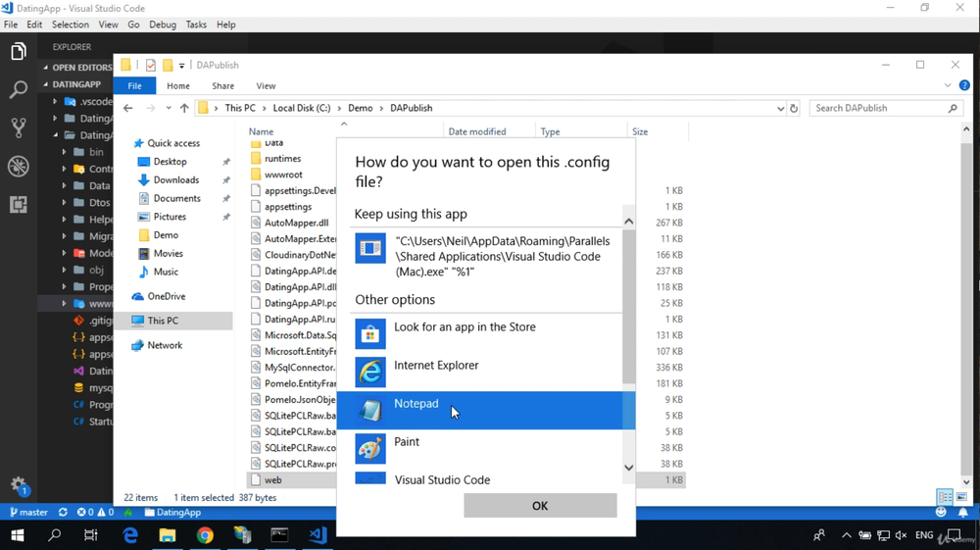
Task: Expand the obj folder in VS Code
Action: (x=65, y=270)
